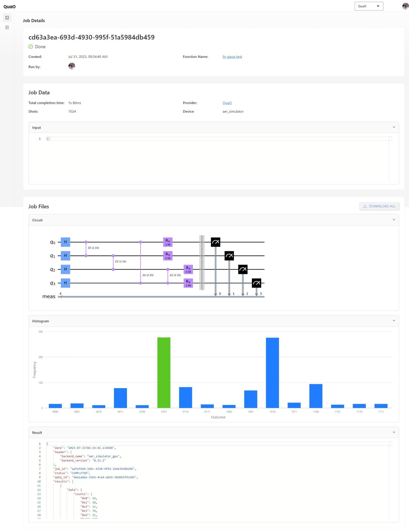Click the 1001 histogram bar
The width and height of the screenshot is (409, 532).
point(251,399)
